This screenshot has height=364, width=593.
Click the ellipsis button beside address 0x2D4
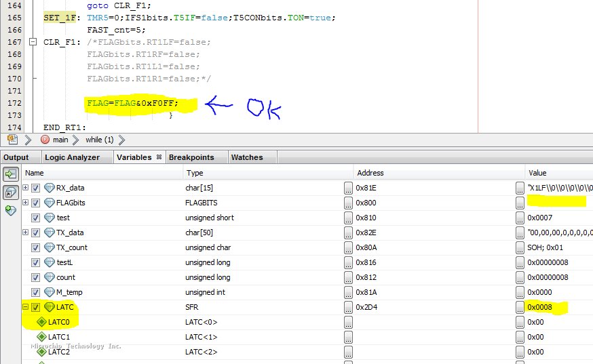click(348, 307)
